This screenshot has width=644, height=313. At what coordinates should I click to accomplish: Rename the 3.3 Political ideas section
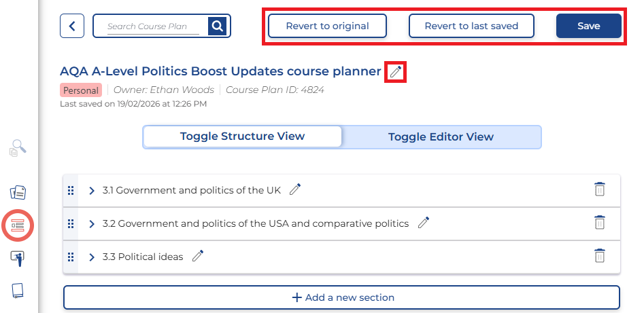198,256
